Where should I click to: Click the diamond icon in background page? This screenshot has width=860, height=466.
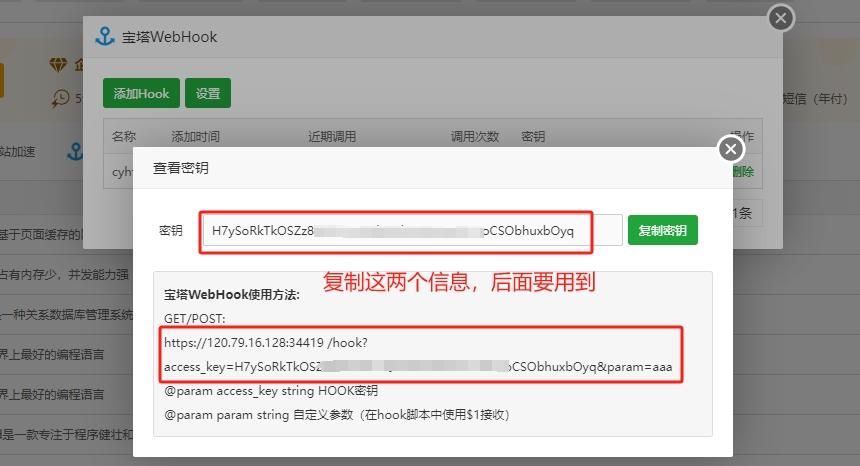(x=58, y=65)
